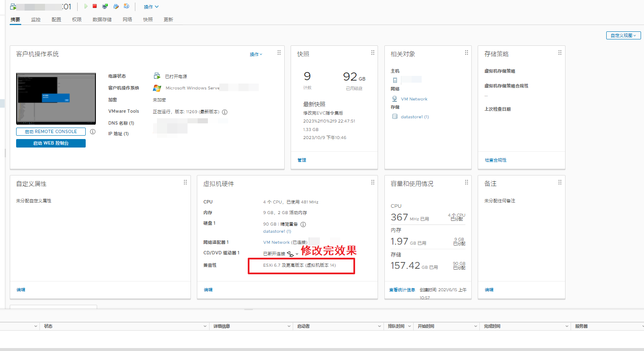Open the 操作 dropdown in the top toolbar
The width and height of the screenshot is (644, 351).
click(x=151, y=7)
